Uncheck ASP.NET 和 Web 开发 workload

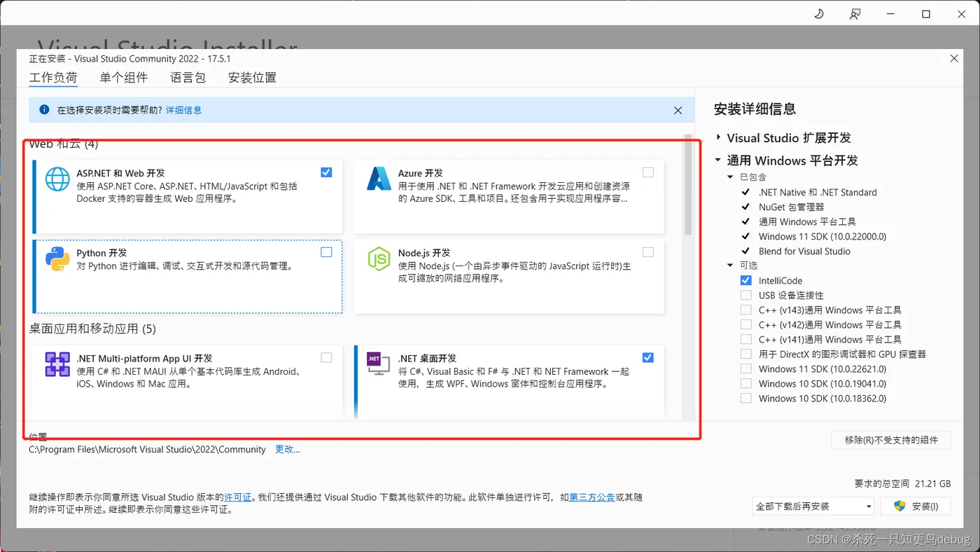(x=326, y=172)
